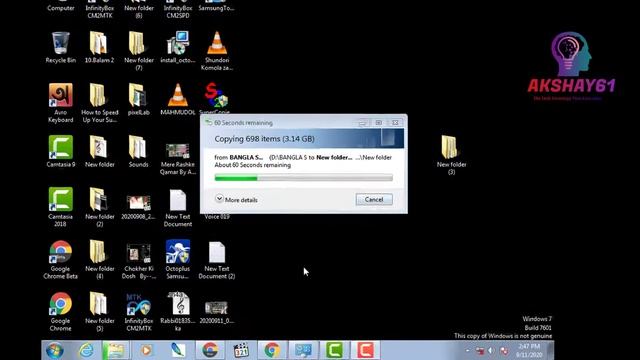Click the green copy progress bar

(x=303, y=178)
